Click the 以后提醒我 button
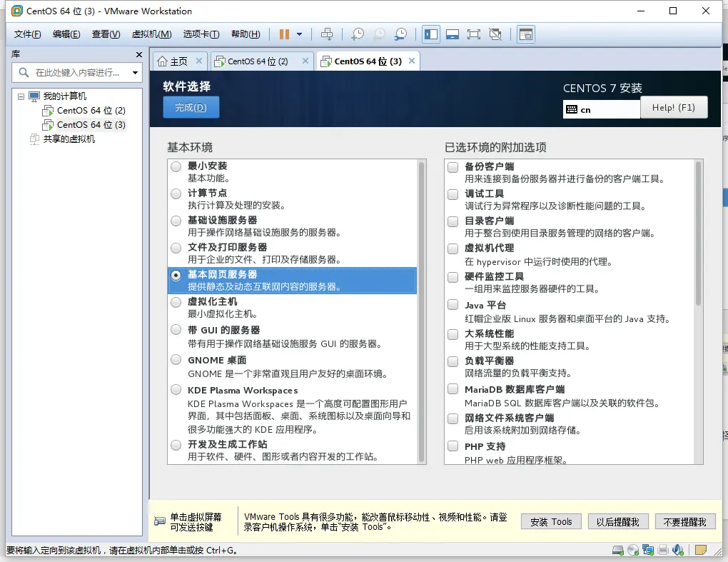The height and width of the screenshot is (562, 728). point(618,522)
